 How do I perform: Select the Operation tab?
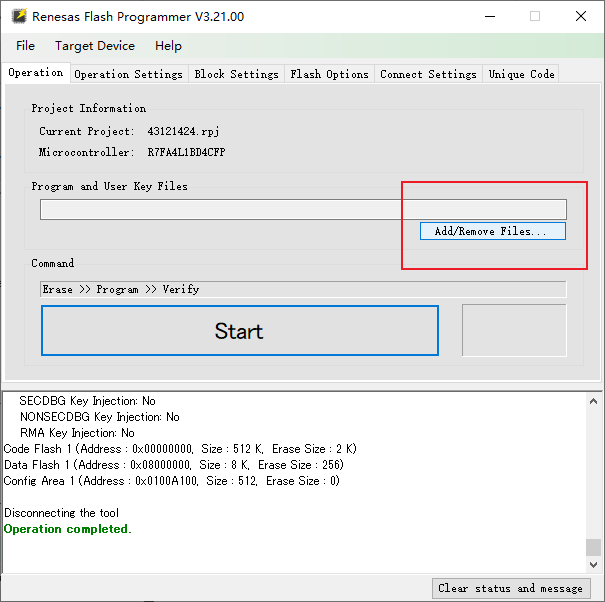36,73
